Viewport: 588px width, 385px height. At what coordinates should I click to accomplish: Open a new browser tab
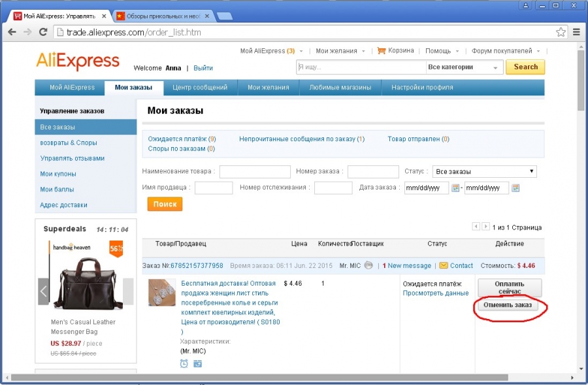coord(225,16)
